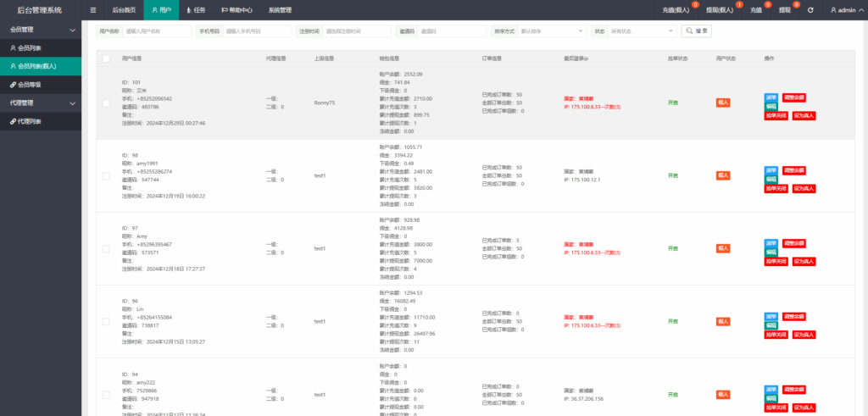Tick the select-all checkbox in table header
This screenshot has width=868, height=416.
[106, 58]
